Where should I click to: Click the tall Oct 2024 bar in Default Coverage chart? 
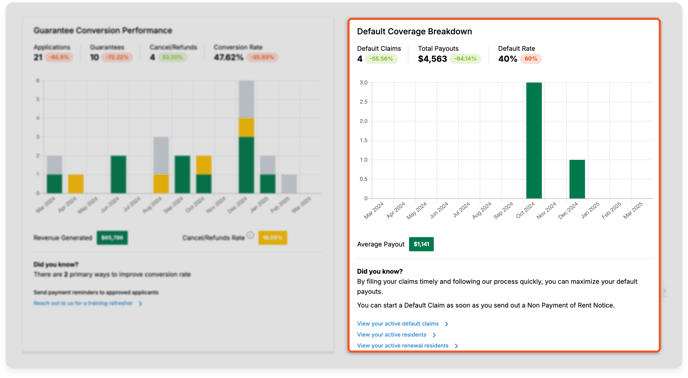[534, 140]
